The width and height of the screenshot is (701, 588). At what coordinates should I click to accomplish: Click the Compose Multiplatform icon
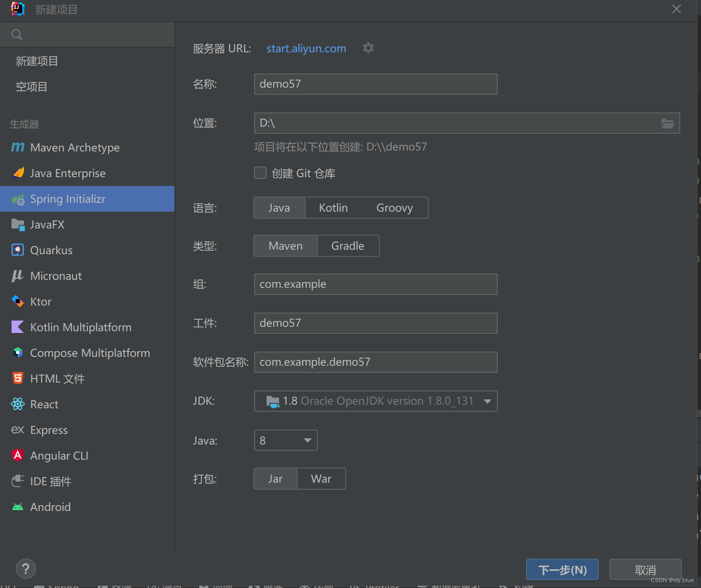[18, 353]
